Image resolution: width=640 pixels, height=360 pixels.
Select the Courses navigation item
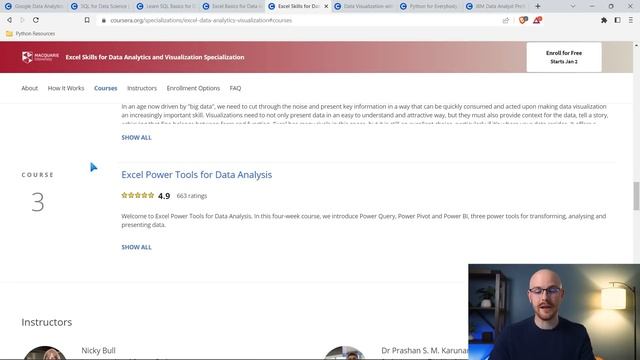106,88
